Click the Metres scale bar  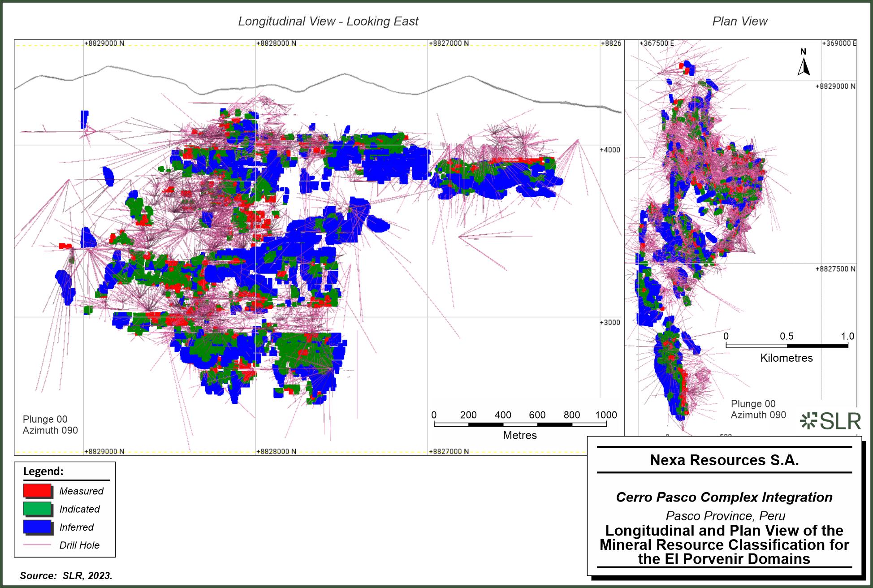[520, 424]
